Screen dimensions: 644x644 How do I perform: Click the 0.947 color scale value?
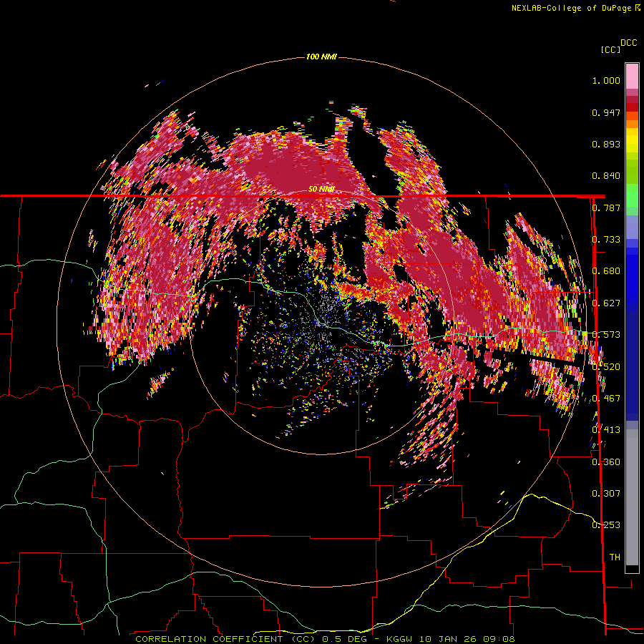click(x=606, y=113)
